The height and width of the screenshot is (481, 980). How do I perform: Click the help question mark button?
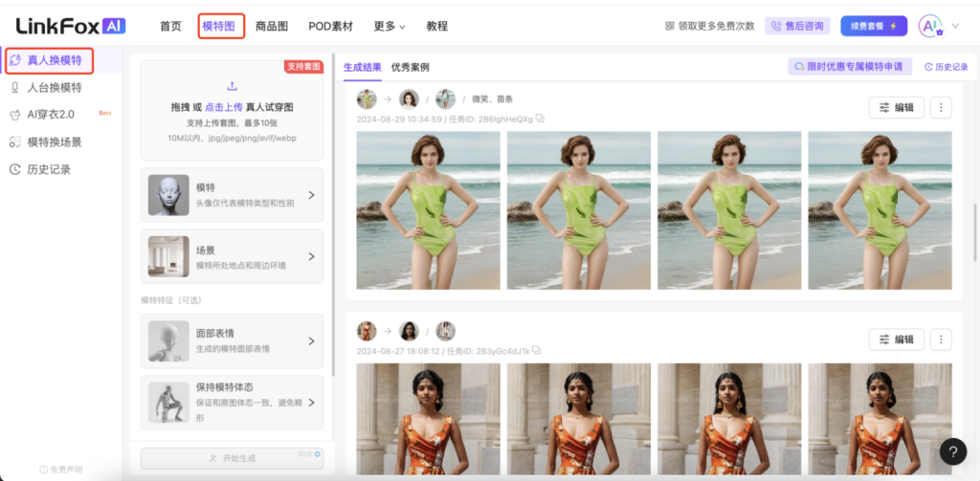tap(952, 451)
